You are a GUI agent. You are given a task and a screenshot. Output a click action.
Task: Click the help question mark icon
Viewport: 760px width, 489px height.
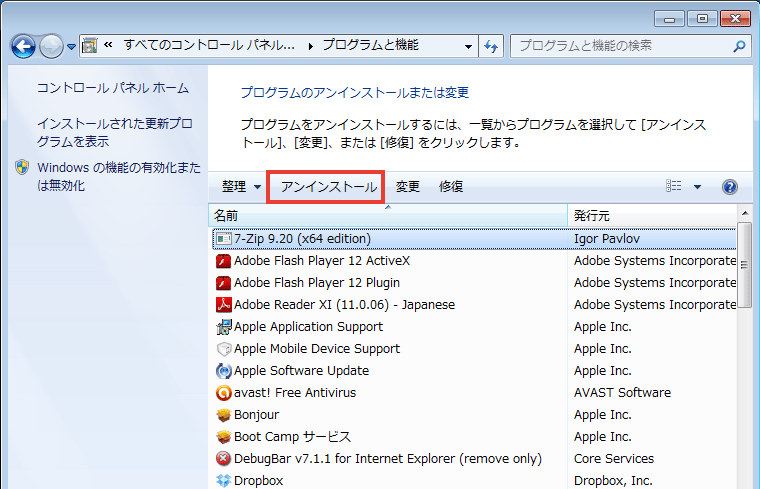(729, 187)
